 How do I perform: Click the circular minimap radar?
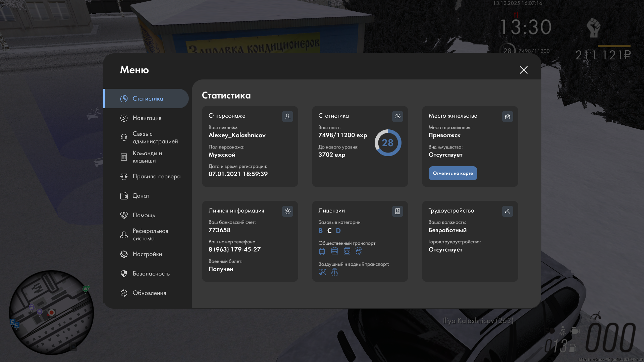(51, 312)
